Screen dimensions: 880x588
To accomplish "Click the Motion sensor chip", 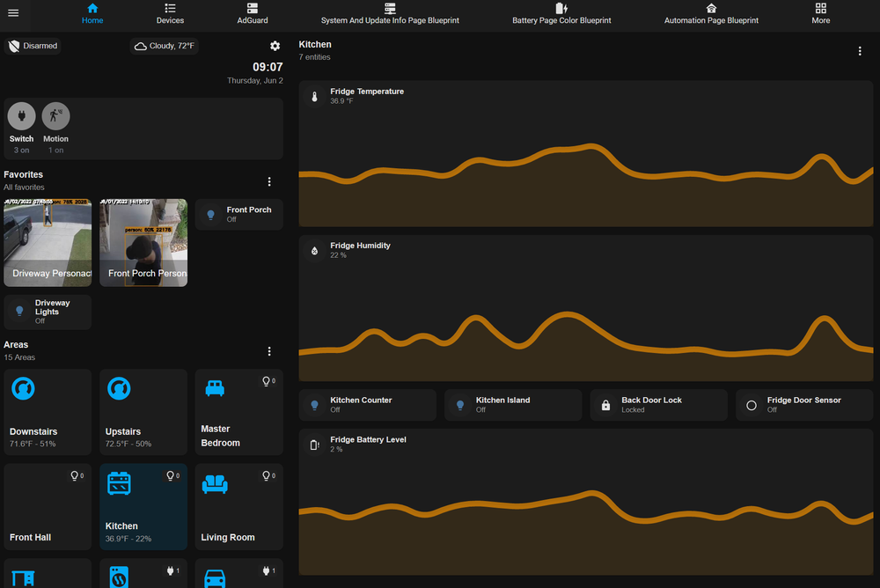I will (55, 115).
